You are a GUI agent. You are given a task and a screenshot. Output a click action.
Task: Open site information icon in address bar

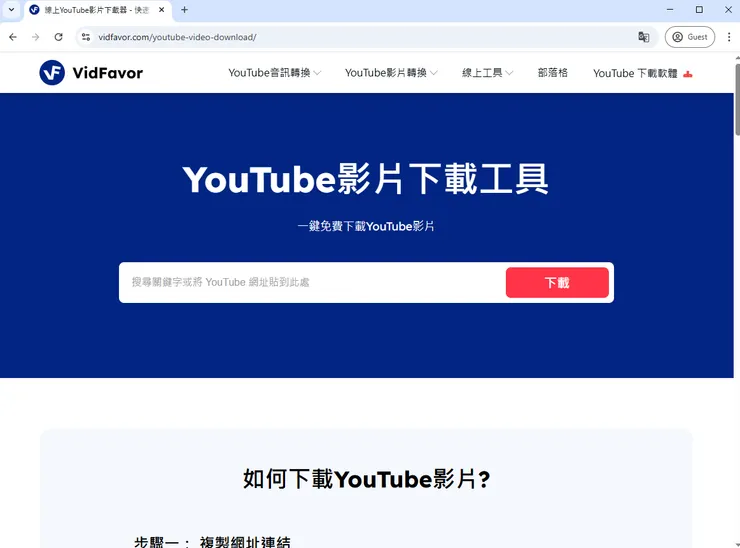(x=85, y=37)
